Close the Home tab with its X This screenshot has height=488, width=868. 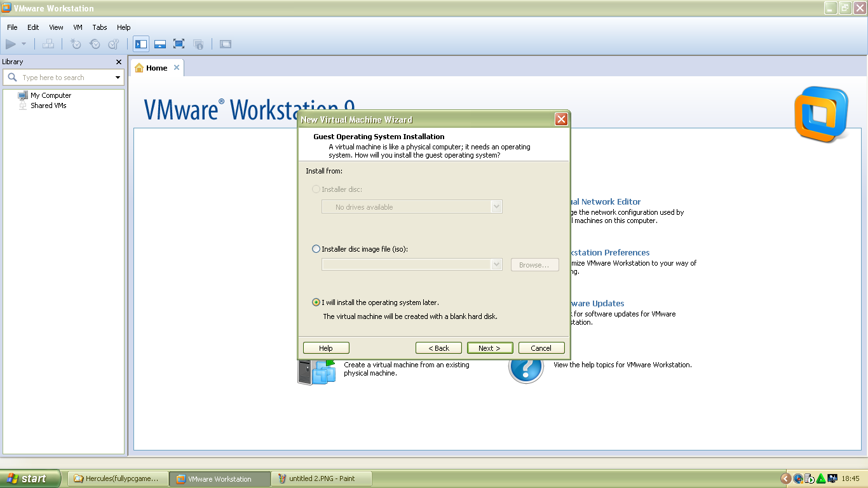(177, 67)
